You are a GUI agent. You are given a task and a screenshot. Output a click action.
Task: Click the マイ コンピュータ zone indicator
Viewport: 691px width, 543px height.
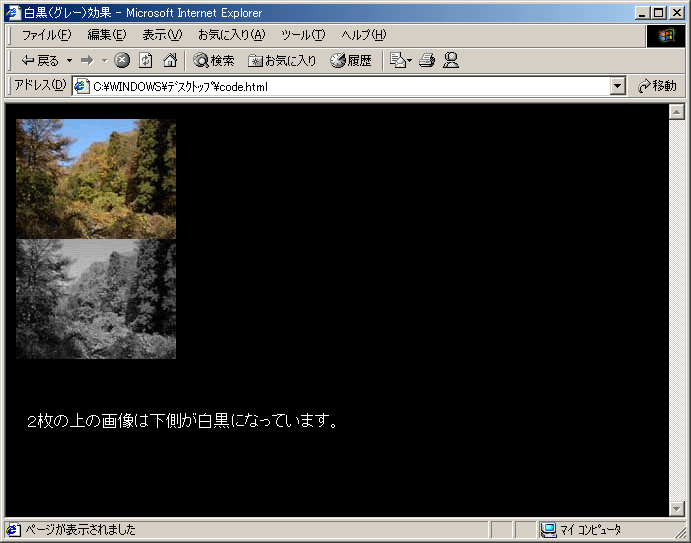pos(581,529)
